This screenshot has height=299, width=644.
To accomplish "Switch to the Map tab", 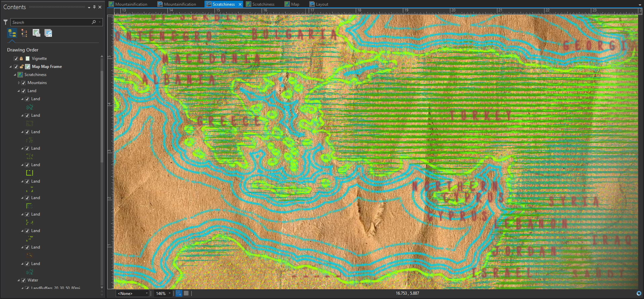I will click(x=292, y=4).
